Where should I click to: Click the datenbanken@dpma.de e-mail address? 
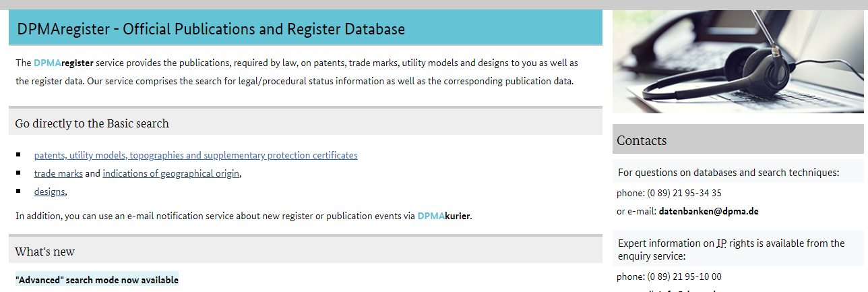coord(708,211)
